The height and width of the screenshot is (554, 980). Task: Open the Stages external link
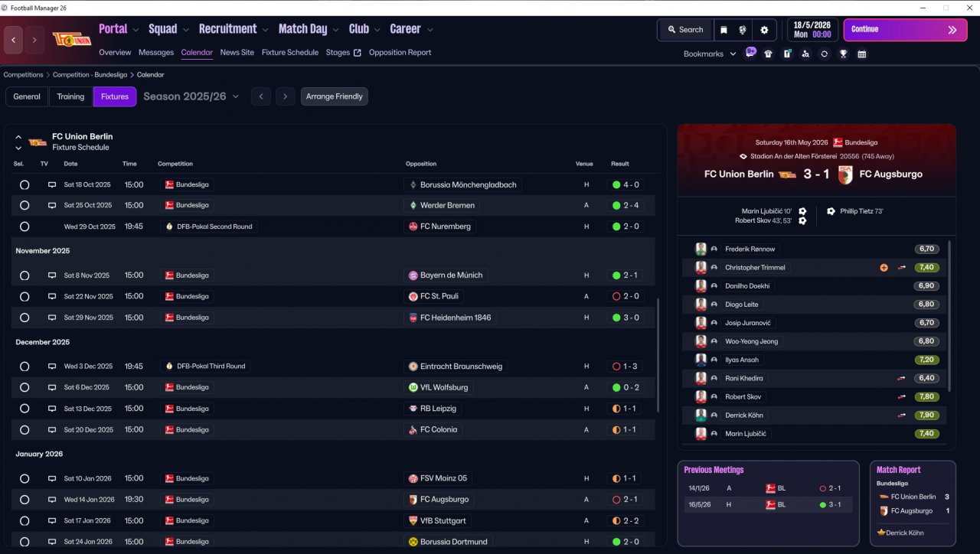pos(344,53)
